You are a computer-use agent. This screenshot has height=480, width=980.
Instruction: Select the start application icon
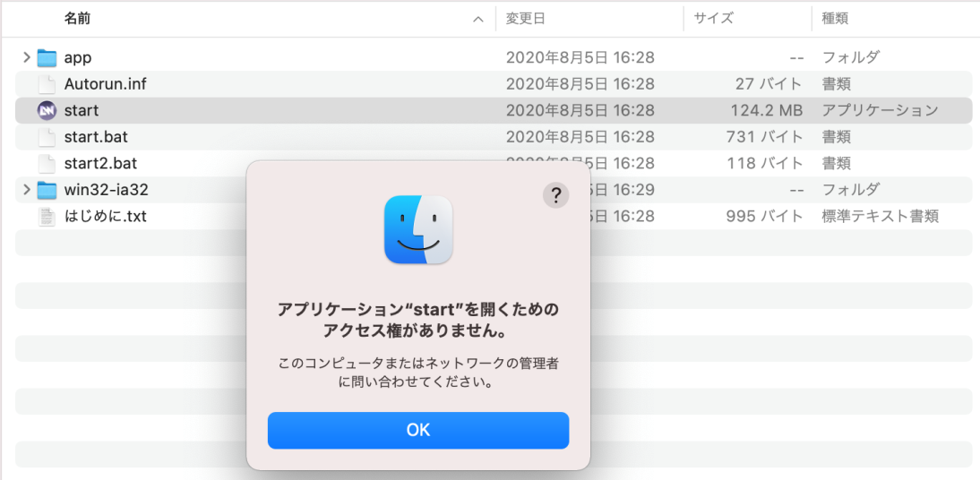click(x=47, y=111)
